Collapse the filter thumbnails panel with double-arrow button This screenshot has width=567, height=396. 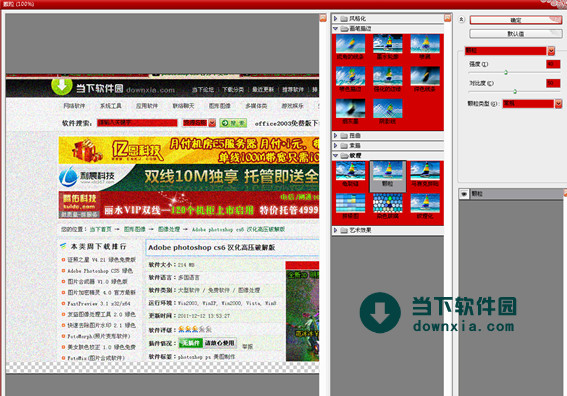click(x=461, y=19)
